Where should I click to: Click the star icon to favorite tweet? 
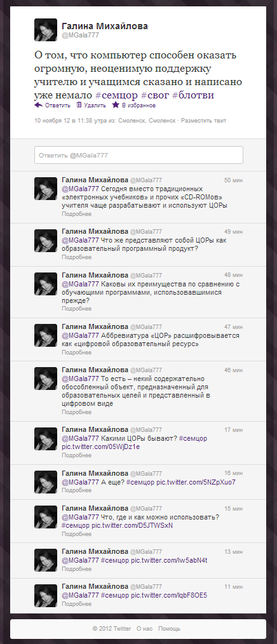tap(116, 105)
